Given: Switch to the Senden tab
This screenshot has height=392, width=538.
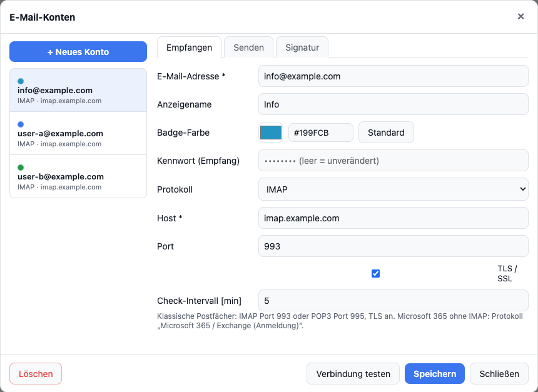Looking at the screenshot, I should (248, 48).
